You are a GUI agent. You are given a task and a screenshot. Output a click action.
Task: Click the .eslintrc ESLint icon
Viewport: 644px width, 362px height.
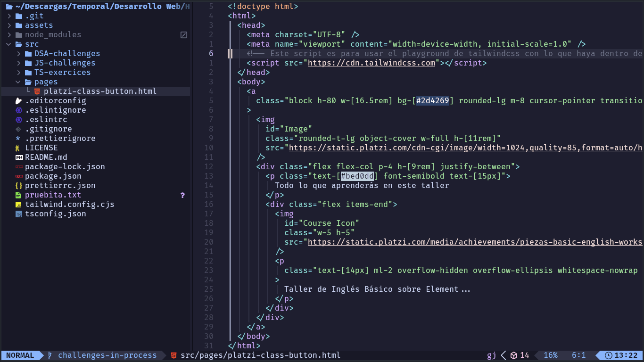[x=19, y=120]
